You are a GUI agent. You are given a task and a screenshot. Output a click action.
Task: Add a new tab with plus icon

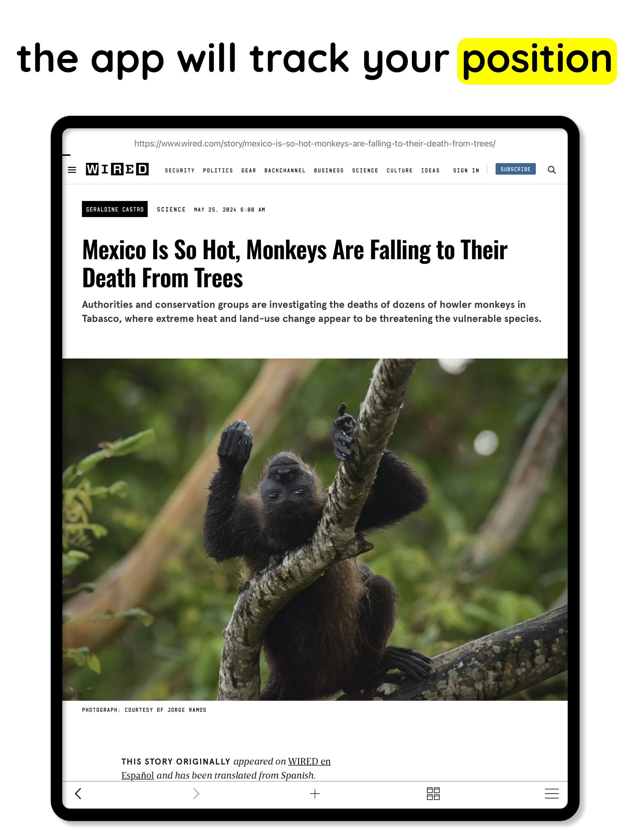click(315, 793)
